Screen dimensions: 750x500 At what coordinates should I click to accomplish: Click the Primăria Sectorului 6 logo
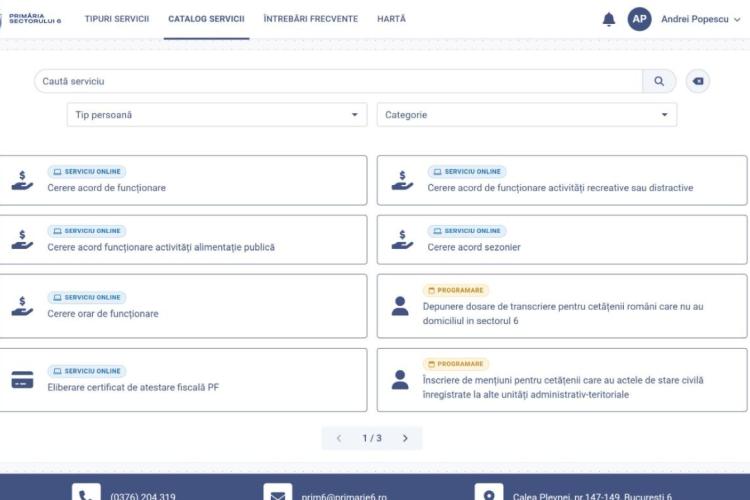pos(31,19)
